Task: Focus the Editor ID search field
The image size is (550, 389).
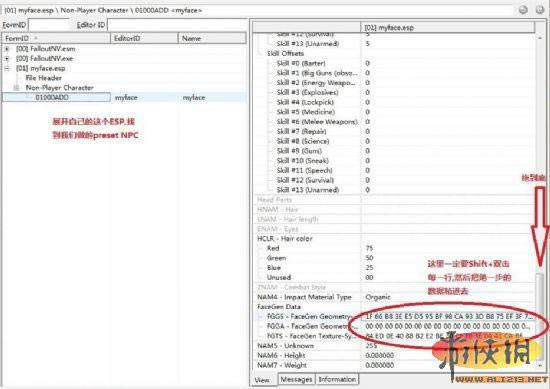Action: point(177,25)
